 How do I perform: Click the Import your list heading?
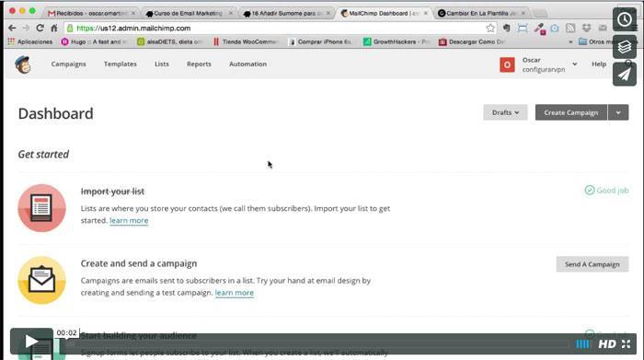pyautogui.click(x=112, y=192)
